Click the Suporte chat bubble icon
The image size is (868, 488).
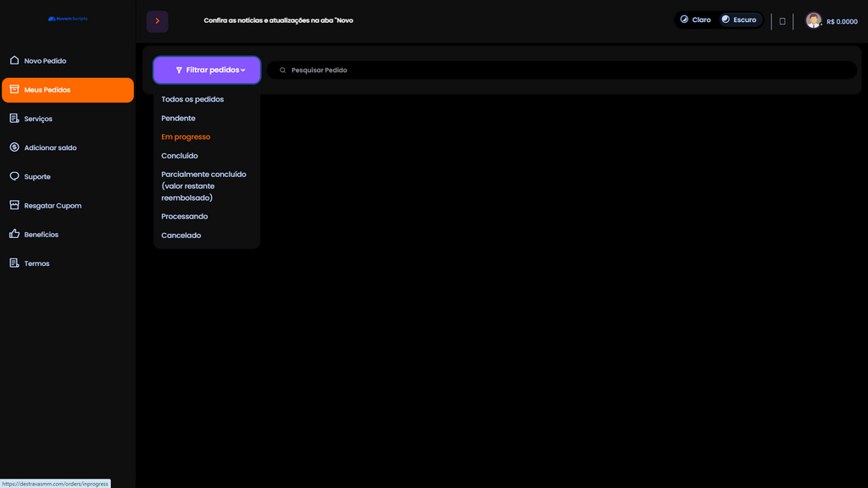point(14,176)
